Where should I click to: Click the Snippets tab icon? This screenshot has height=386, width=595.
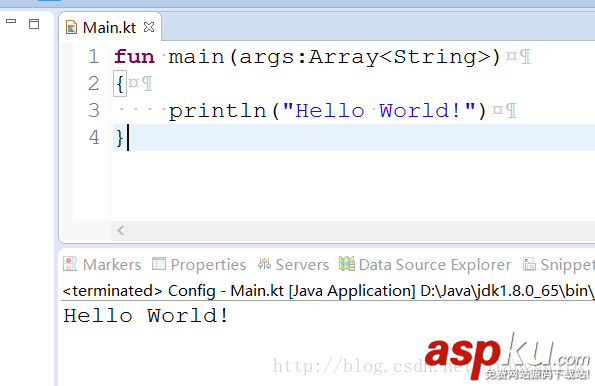tap(529, 264)
